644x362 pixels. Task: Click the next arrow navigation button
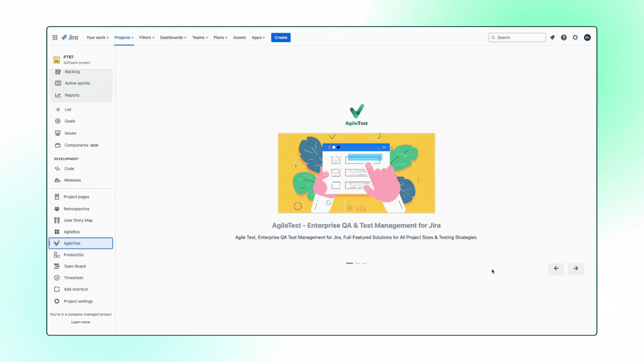576,268
